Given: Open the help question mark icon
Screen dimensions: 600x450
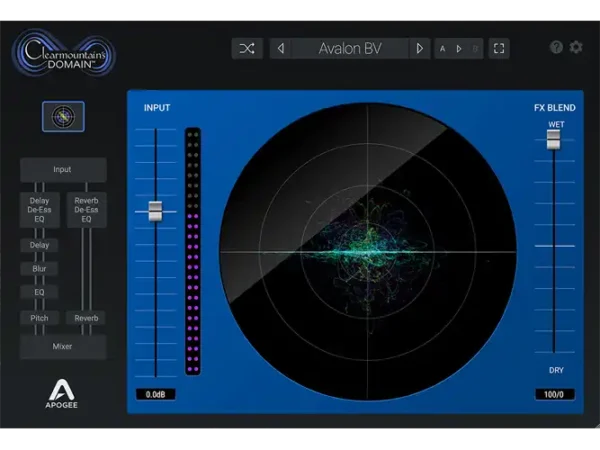Looking at the screenshot, I should coord(556,47).
